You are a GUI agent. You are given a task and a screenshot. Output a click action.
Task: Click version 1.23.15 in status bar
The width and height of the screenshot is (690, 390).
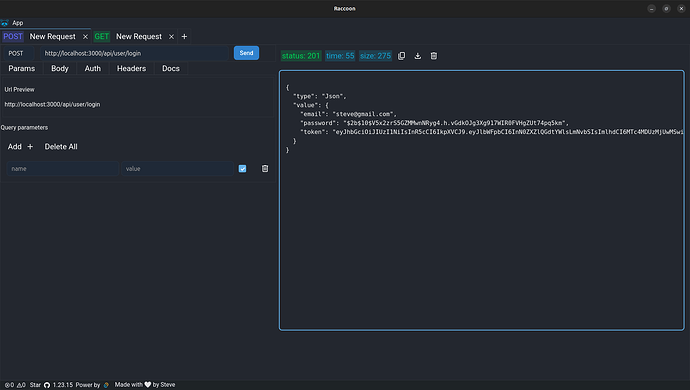(x=63, y=385)
